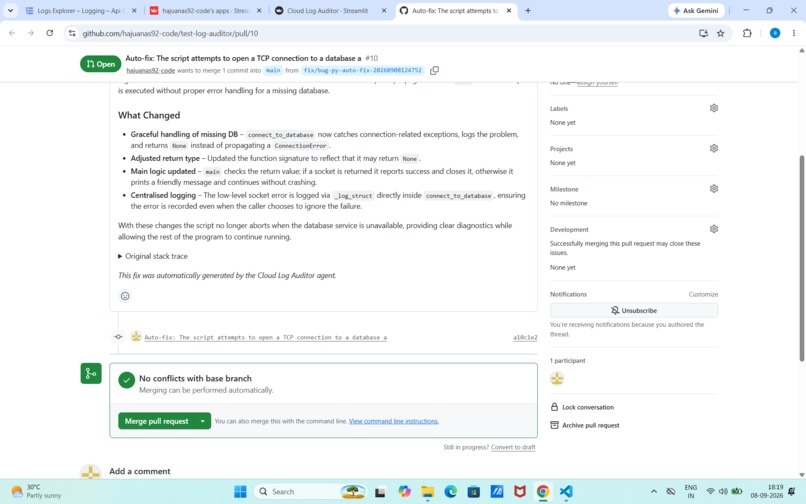Open View command line instructions link
This screenshot has width=806, height=504.
pos(394,421)
